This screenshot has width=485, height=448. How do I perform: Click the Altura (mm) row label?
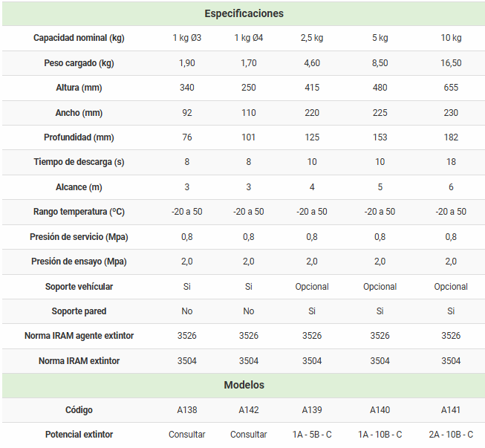[79, 88]
